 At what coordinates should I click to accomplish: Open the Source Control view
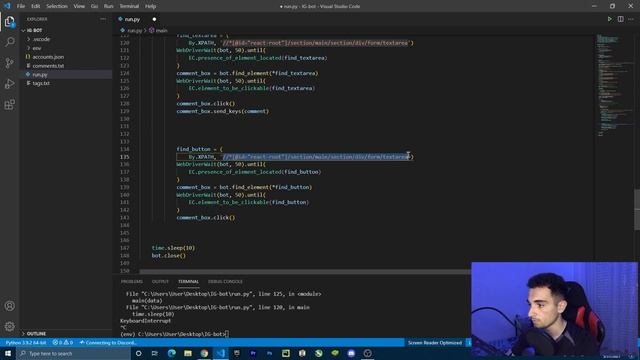pyautogui.click(x=9, y=63)
